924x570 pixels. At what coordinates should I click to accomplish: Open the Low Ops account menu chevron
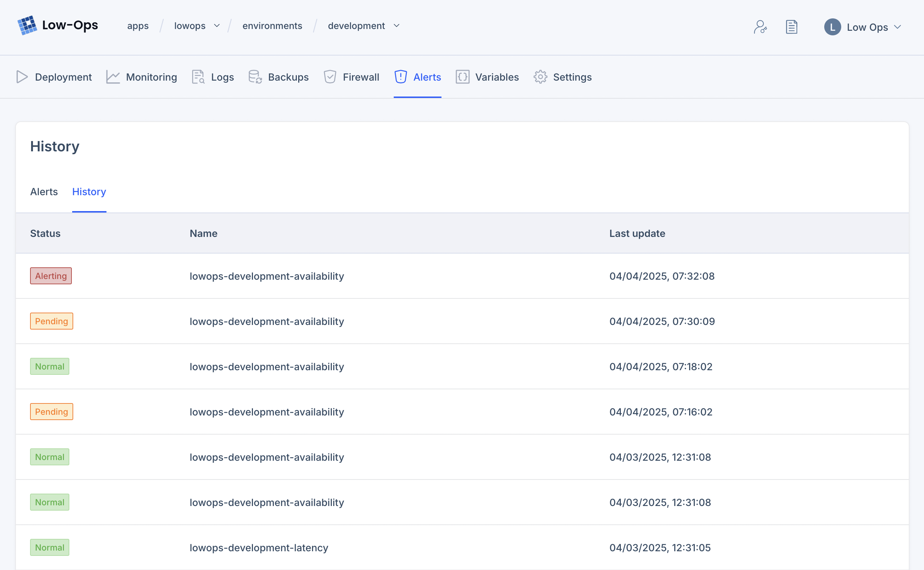click(897, 27)
